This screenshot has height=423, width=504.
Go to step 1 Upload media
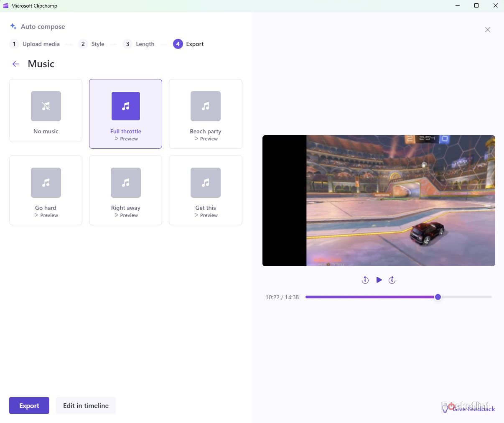[35, 44]
